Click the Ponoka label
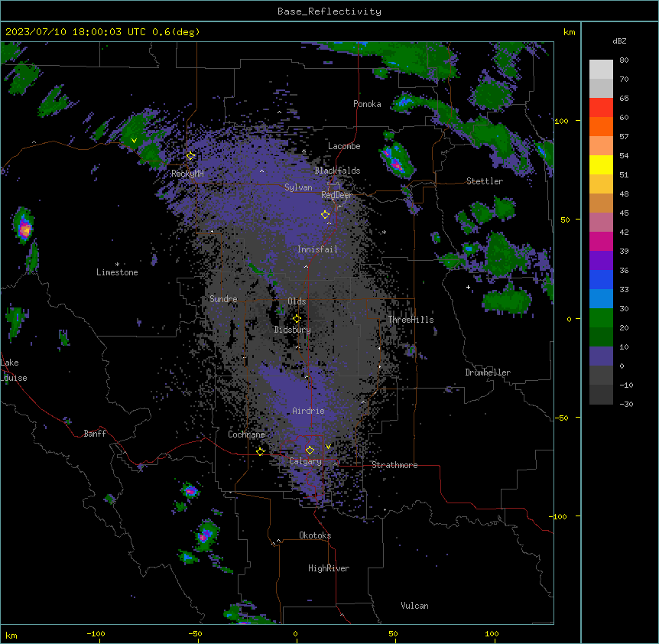Viewport: 659px width, 644px height. click(x=367, y=104)
